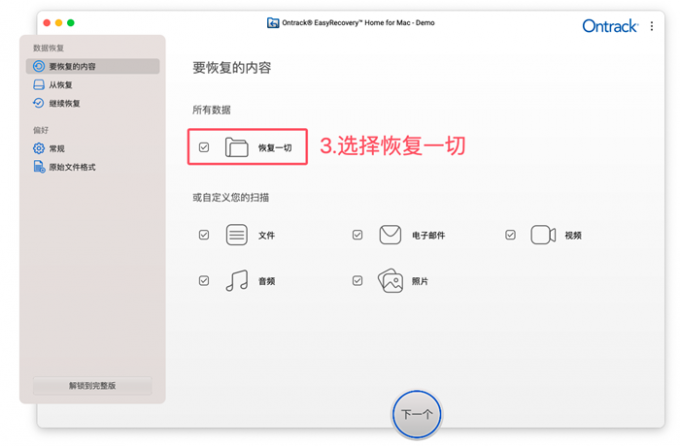Click the 恢复一切 folder icon
The height and width of the screenshot is (446, 680).
coord(236,147)
